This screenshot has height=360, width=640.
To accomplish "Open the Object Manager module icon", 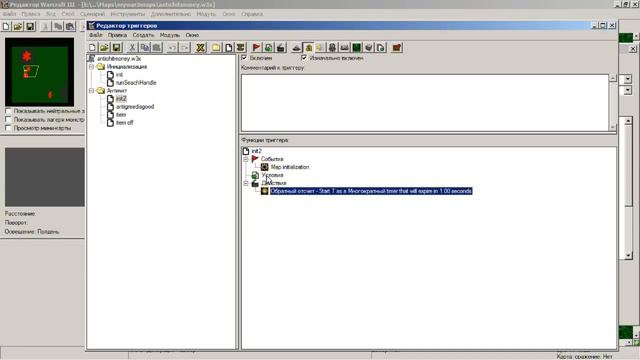I will coord(369,48).
